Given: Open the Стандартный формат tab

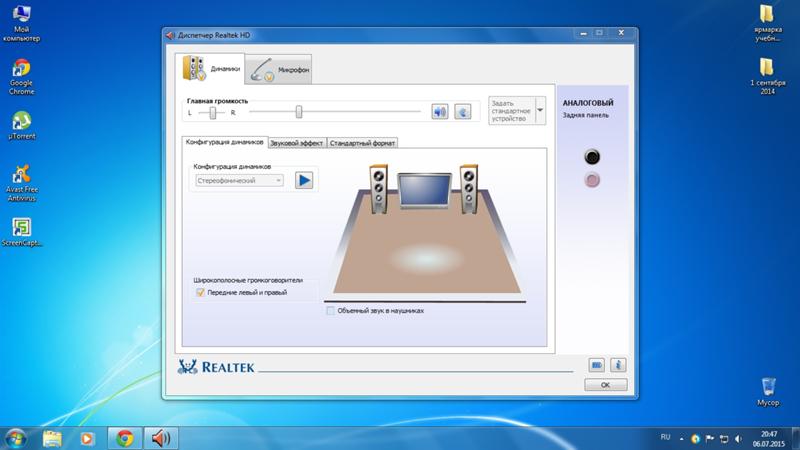Looking at the screenshot, I should tap(362, 143).
